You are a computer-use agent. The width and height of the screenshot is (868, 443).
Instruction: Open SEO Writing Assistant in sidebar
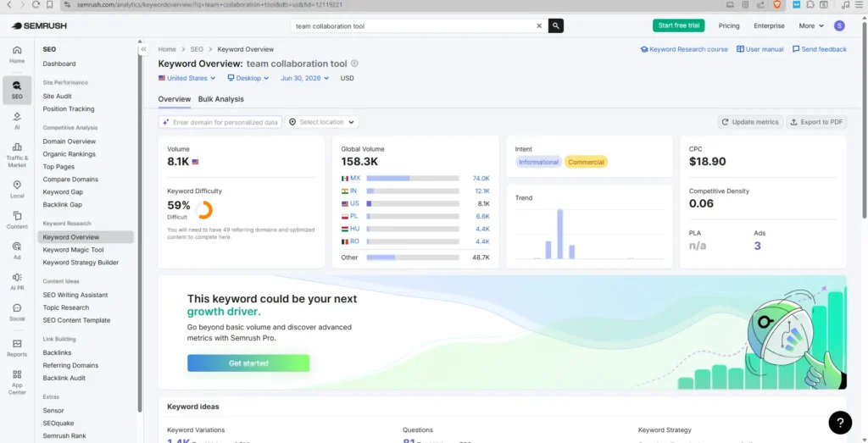coord(75,295)
